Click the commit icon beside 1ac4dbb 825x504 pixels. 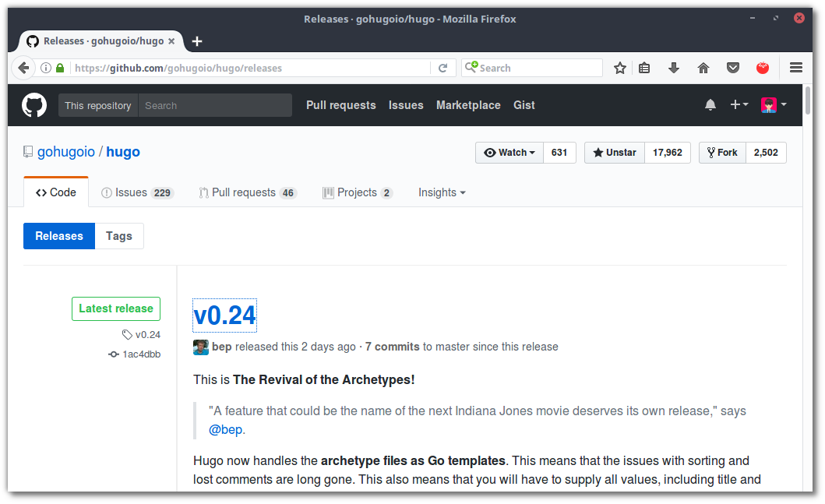(x=113, y=354)
